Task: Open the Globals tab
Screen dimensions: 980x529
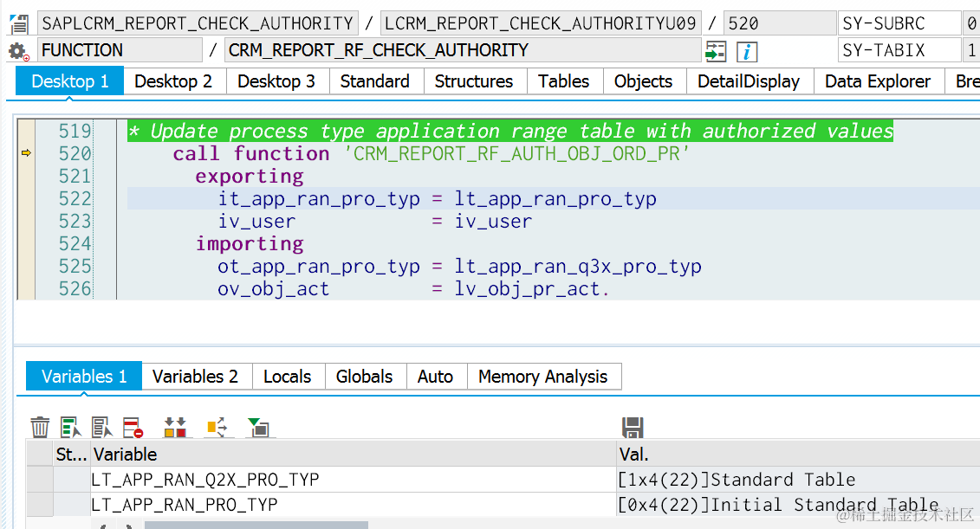Action: point(365,377)
